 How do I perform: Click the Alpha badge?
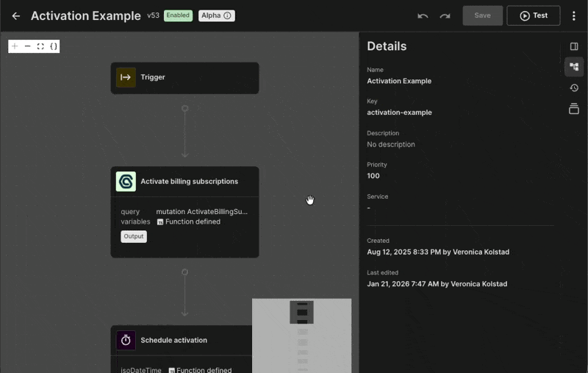(217, 15)
